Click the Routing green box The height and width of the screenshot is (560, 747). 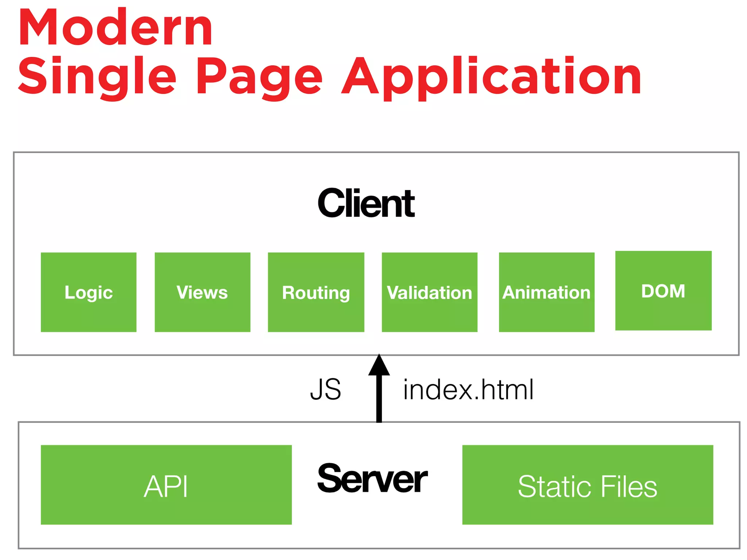pyautogui.click(x=316, y=292)
